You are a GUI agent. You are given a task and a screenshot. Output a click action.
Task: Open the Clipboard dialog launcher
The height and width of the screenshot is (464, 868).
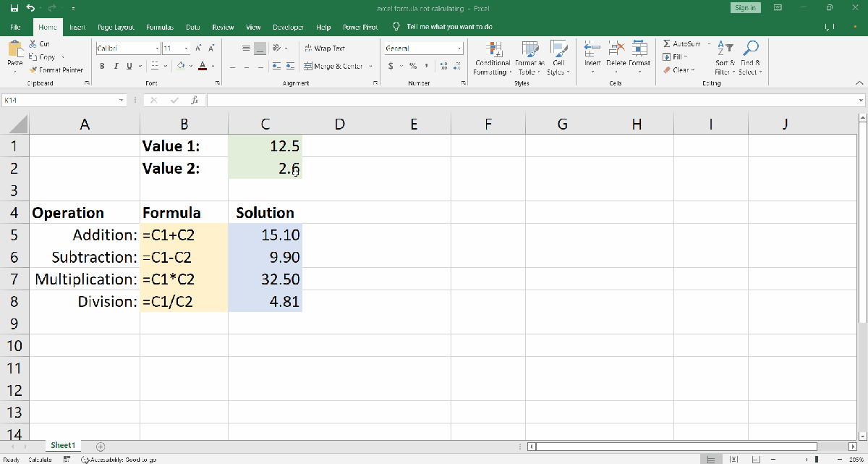pyautogui.click(x=87, y=83)
